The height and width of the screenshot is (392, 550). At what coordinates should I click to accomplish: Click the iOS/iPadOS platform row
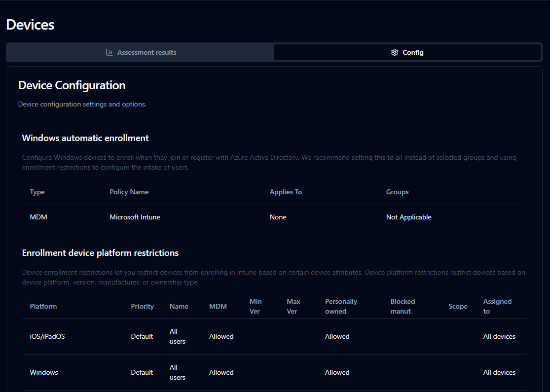(x=47, y=336)
